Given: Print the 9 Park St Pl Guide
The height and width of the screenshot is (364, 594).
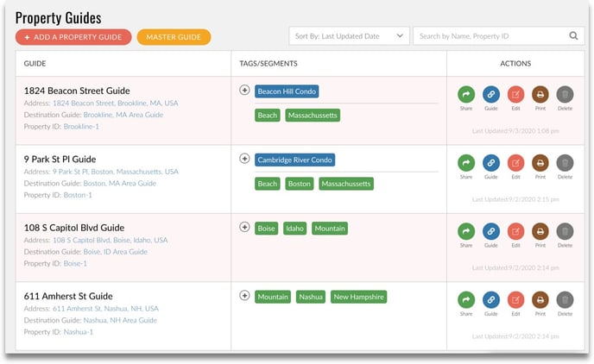Looking at the screenshot, I should (540, 162).
